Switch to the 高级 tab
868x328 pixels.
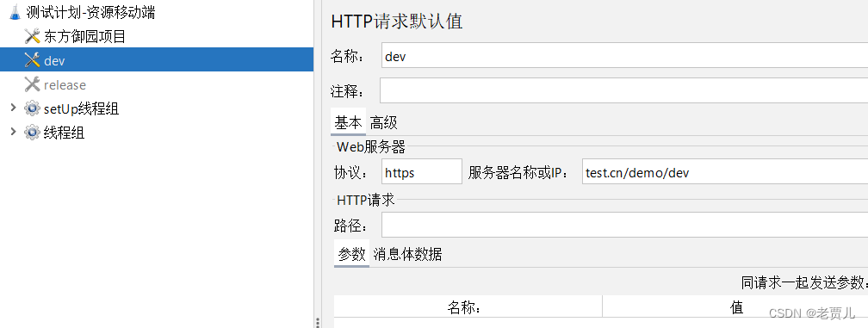(384, 122)
